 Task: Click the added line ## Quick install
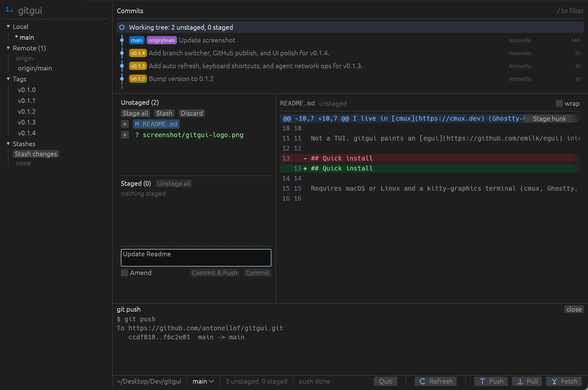430,168
